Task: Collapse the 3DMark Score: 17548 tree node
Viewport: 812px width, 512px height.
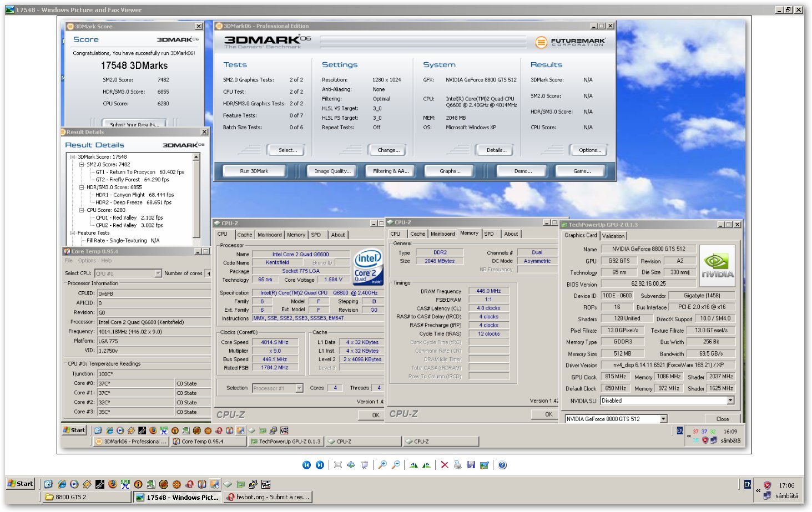Action: coord(73,157)
